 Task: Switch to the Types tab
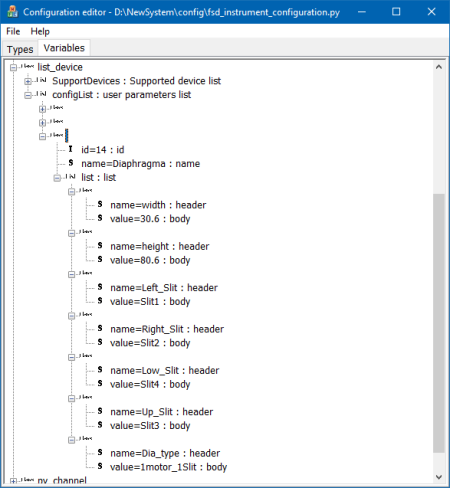20,49
